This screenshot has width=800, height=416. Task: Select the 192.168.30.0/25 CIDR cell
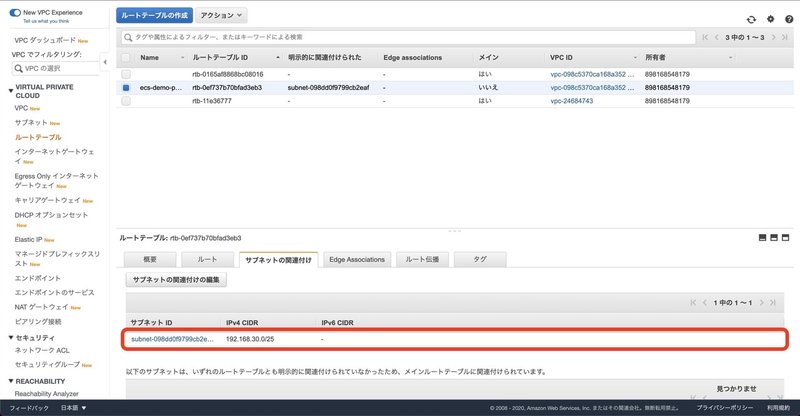click(x=250, y=339)
